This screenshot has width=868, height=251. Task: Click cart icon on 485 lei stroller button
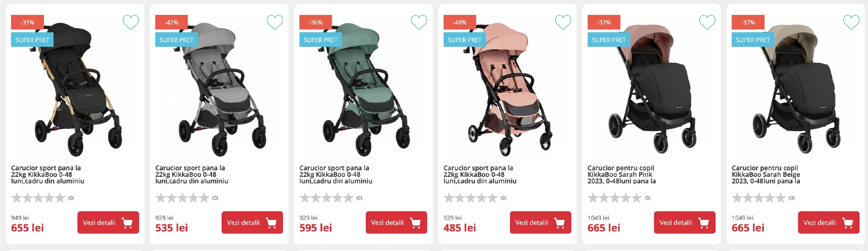coord(560,223)
